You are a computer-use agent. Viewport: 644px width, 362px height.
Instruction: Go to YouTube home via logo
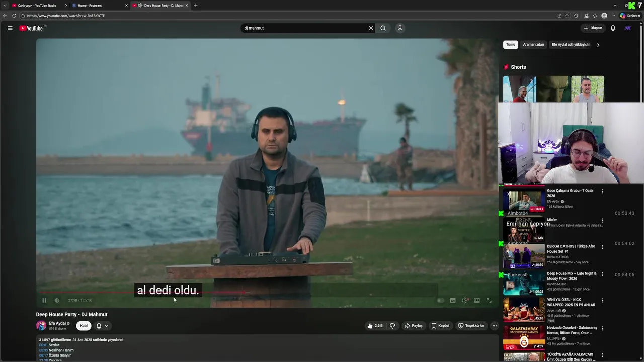tap(31, 28)
